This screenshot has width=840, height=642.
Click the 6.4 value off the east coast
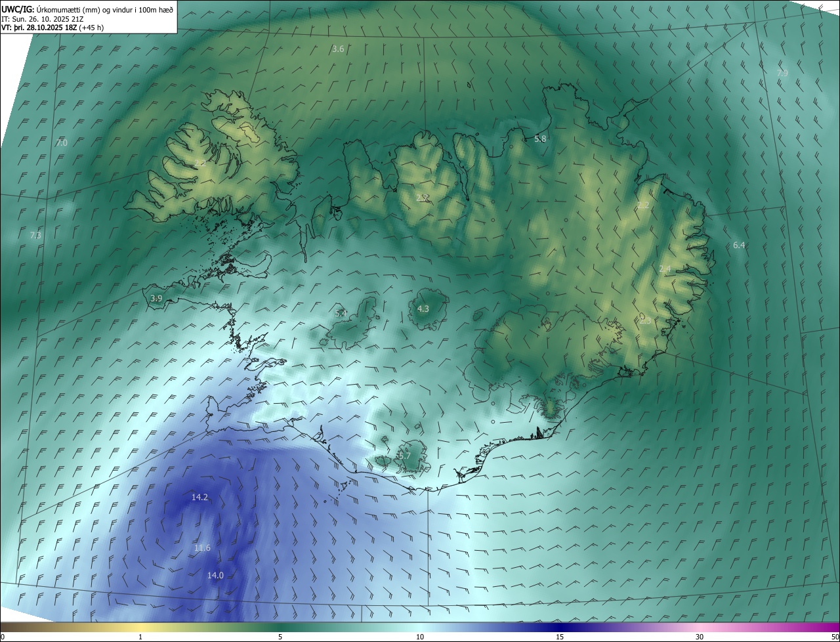click(x=739, y=245)
